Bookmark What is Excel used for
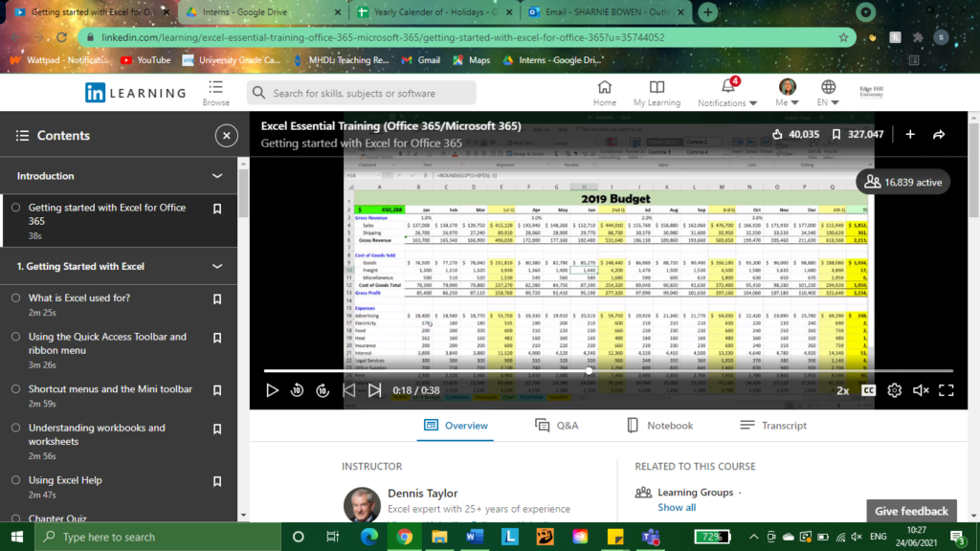The width and height of the screenshot is (980, 551). click(217, 299)
